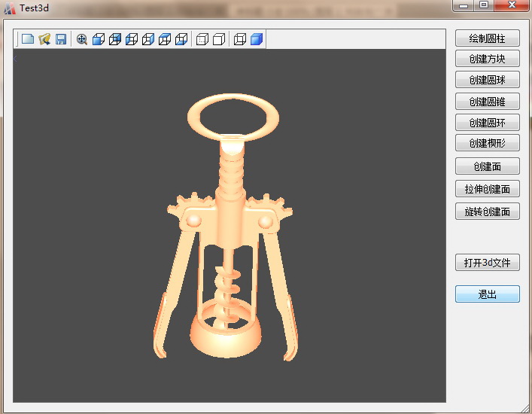Image resolution: width=532 pixels, height=414 pixels.
Task: Click the corkscrew model's ring handle
Action: 233,98
